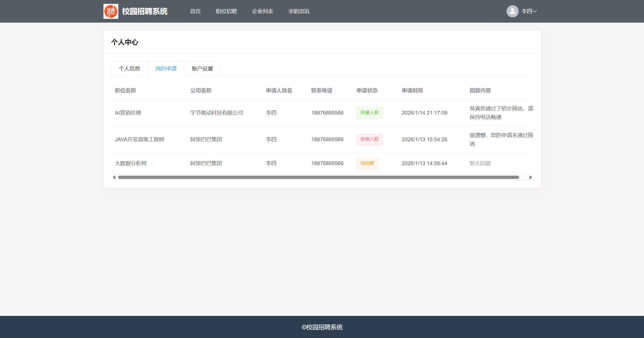The width and height of the screenshot is (644, 338).
Task: Click the user avatar icon
Action: [x=512, y=11]
